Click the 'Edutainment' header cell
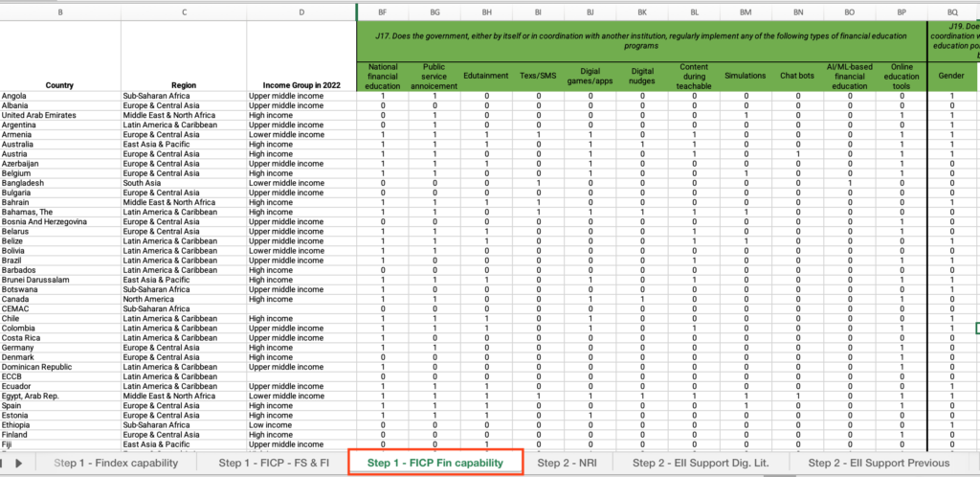Screen dimensions: 980x477 point(486,76)
